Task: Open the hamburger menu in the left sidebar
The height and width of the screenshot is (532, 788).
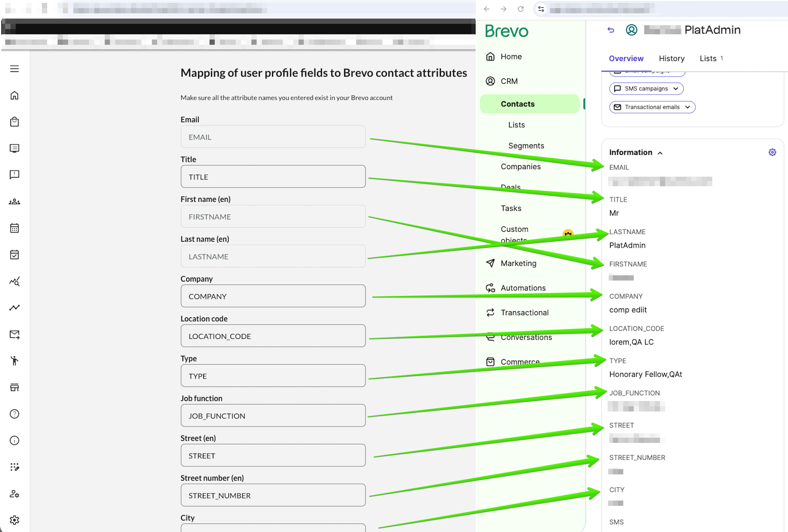Action: [15, 68]
